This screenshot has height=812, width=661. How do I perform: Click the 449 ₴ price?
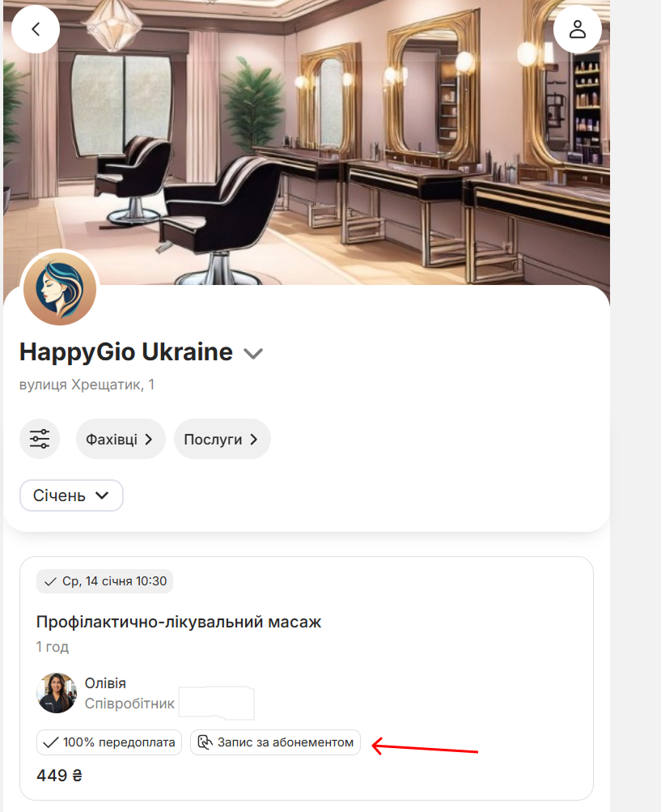[x=59, y=776]
